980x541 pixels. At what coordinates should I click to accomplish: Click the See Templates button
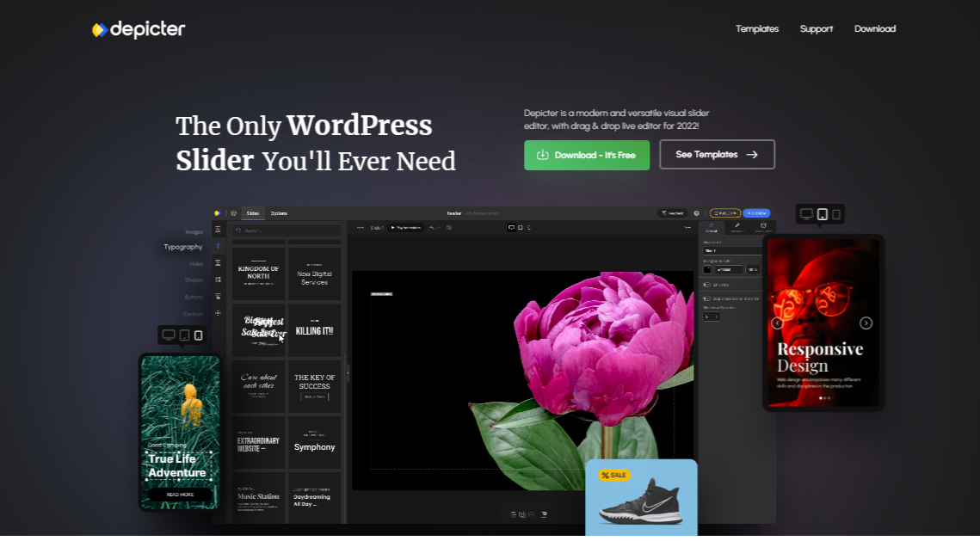point(717,154)
